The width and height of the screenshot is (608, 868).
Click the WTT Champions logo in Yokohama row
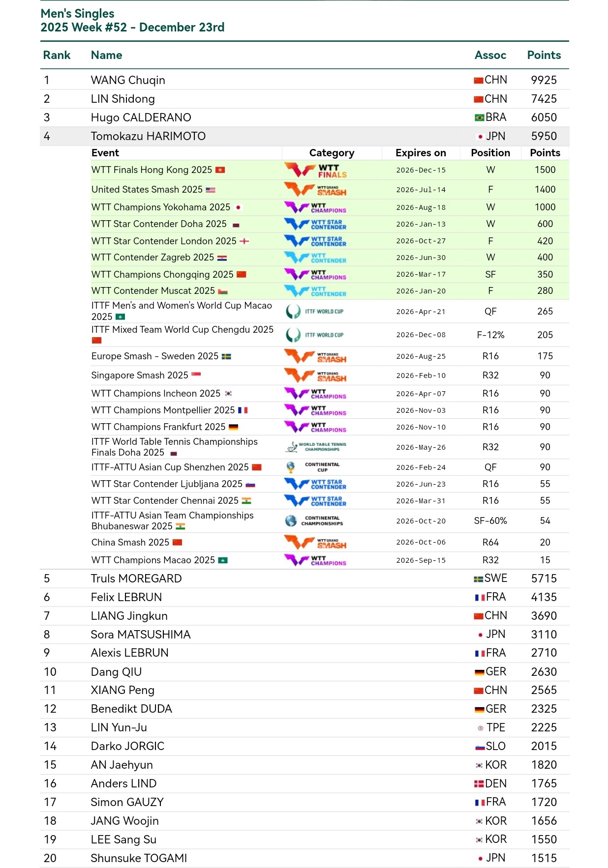point(315,207)
